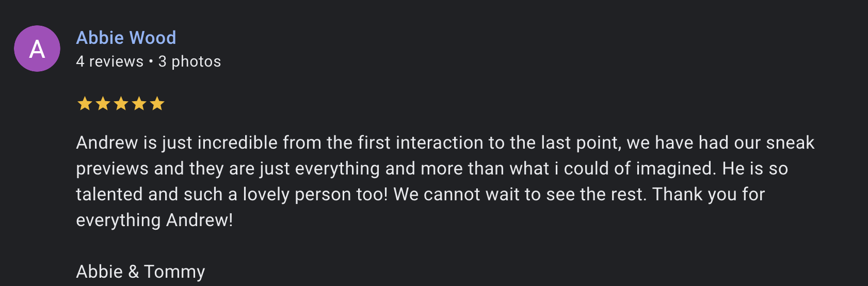
Task: Click the fourth gold rating star
Action: point(139,104)
